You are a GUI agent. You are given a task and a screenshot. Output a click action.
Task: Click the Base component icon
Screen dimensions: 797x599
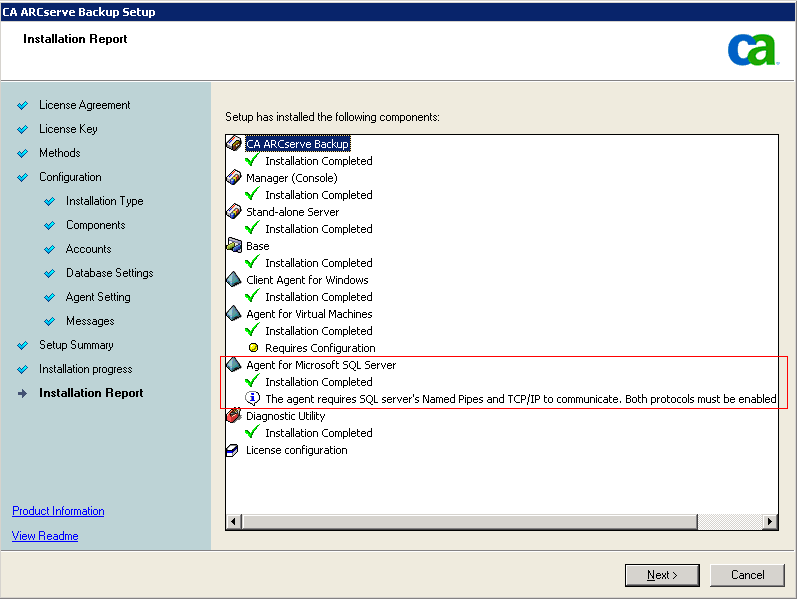coord(234,246)
